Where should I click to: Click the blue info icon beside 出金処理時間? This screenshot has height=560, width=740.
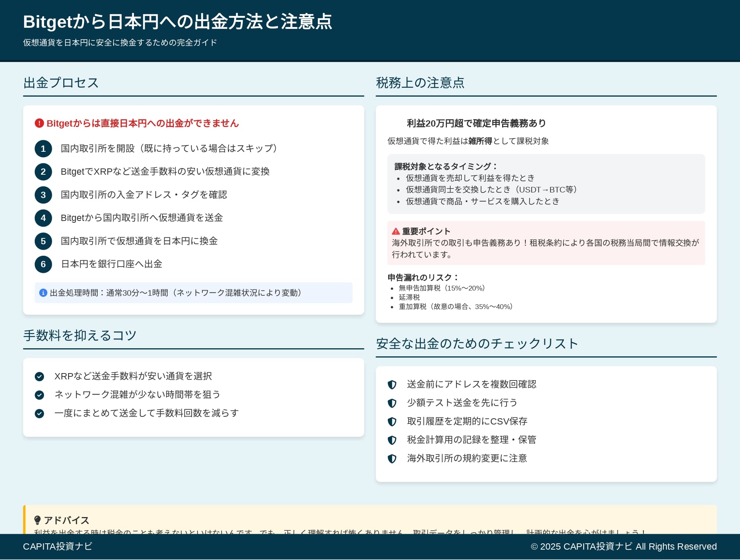[43, 293]
